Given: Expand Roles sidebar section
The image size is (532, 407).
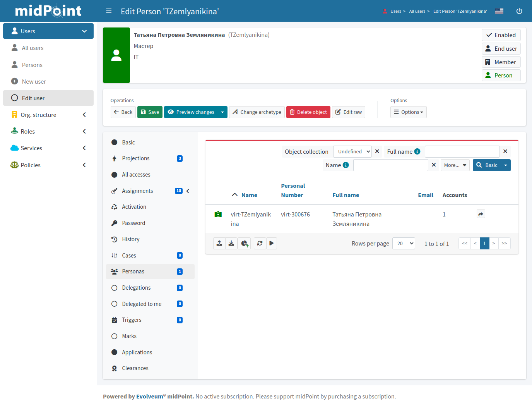Looking at the screenshot, I should pos(48,131).
